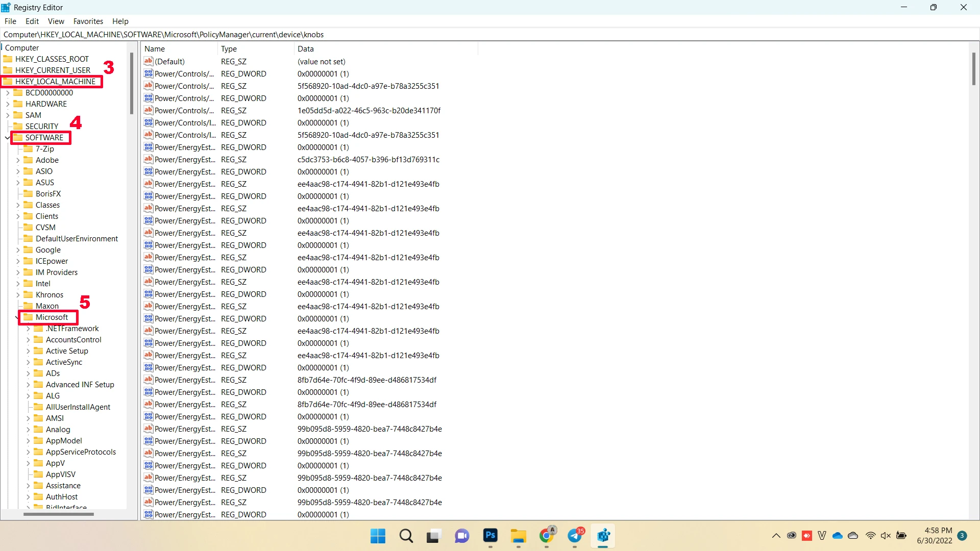
Task: Select the HKEY_CLASSES_ROOT folder icon
Action: 8,59
